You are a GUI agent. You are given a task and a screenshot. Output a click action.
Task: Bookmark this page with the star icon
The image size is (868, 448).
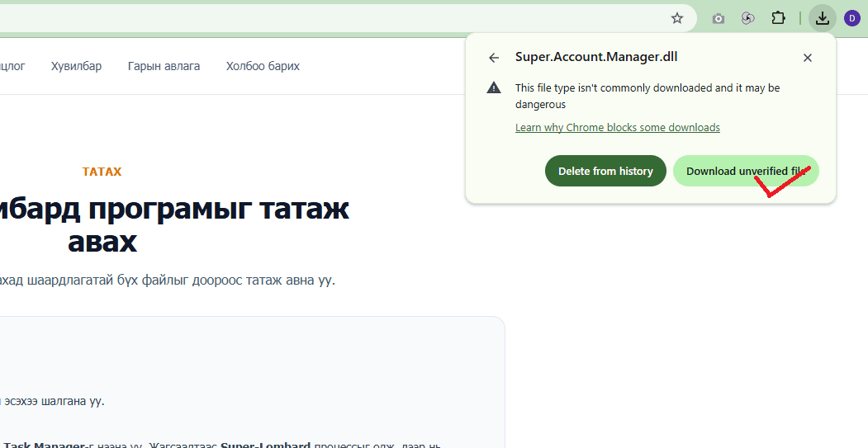(x=677, y=18)
